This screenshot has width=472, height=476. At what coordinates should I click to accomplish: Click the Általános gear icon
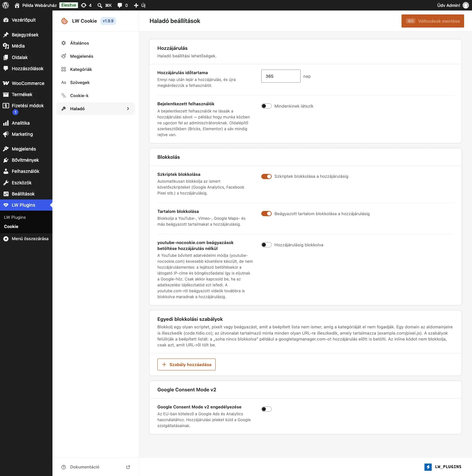click(64, 43)
